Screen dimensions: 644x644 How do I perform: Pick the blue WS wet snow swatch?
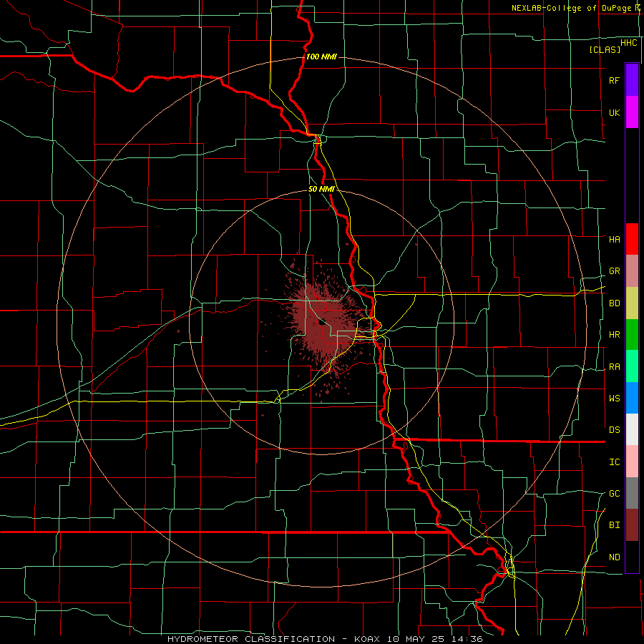[x=632, y=398]
